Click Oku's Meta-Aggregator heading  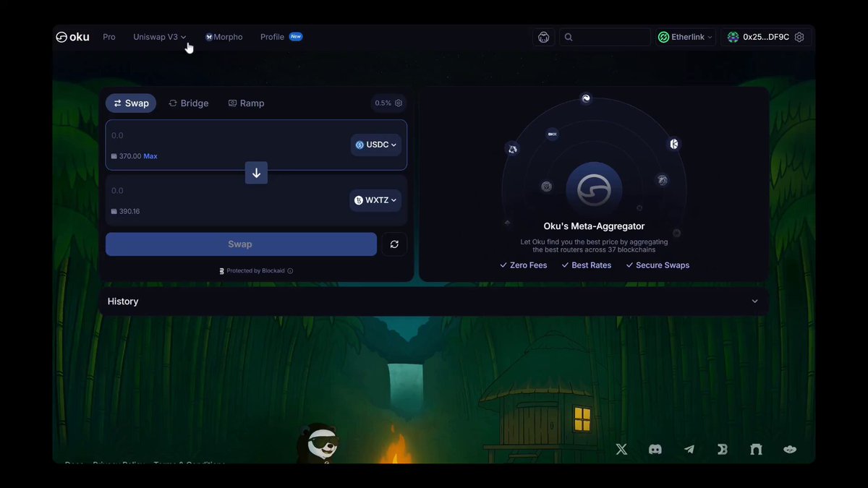coord(594,226)
